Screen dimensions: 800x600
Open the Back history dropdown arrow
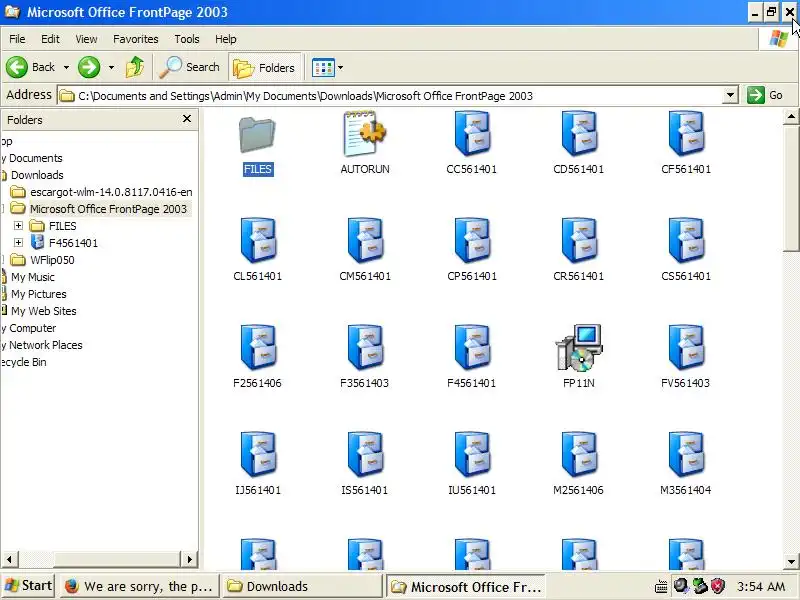pos(66,67)
